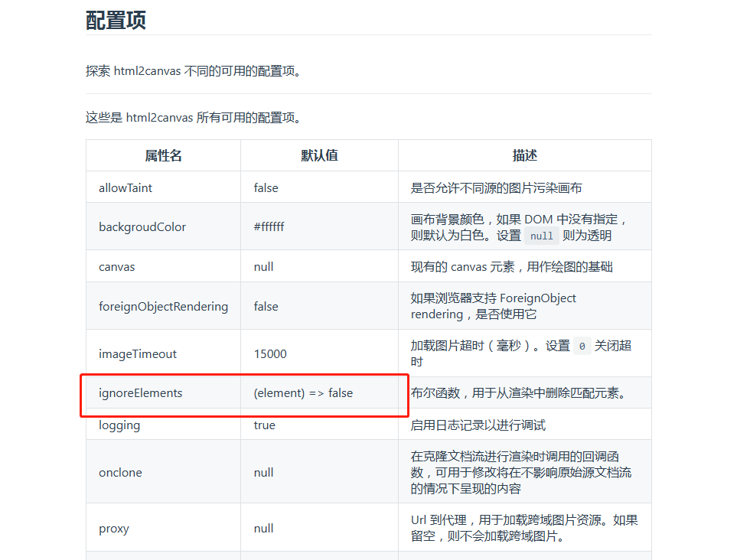This screenshot has width=750, height=560.
Task: Click the intro line 探索 html2canvas 不同的可用的配置项
Action: [194, 71]
